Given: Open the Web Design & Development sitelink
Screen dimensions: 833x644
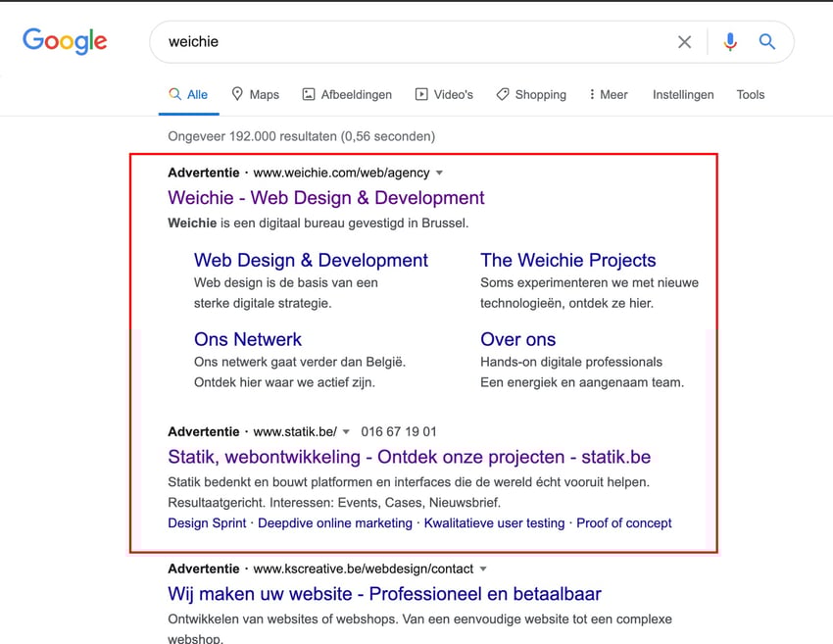Looking at the screenshot, I should [x=311, y=260].
